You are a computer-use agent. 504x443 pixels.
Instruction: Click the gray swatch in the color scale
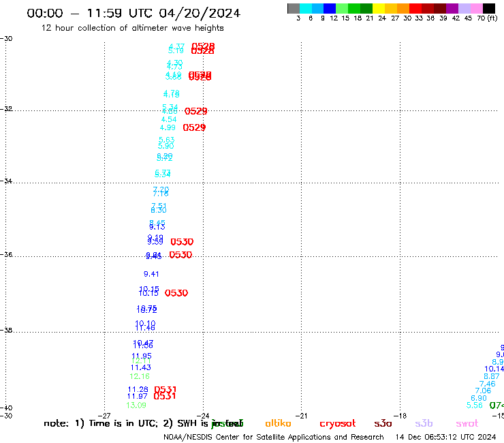click(x=294, y=8)
